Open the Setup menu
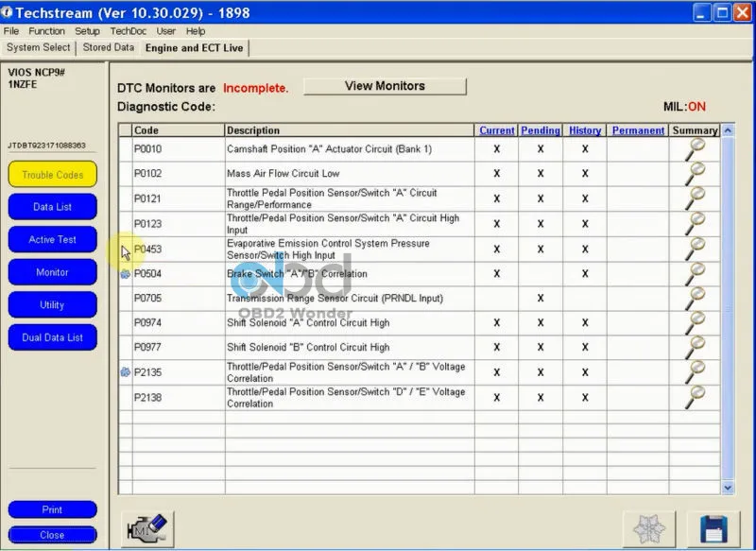 pos(87,31)
